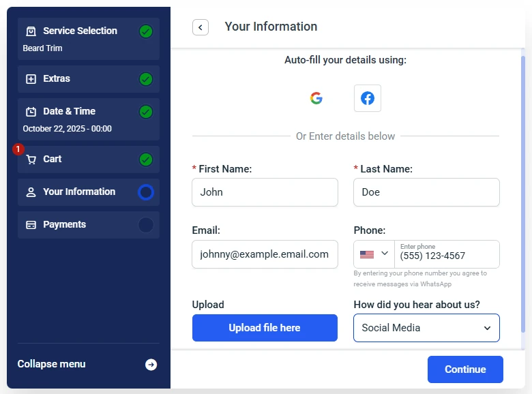Click the Collapse menu arrow icon
The image size is (532, 394).
[x=151, y=365]
